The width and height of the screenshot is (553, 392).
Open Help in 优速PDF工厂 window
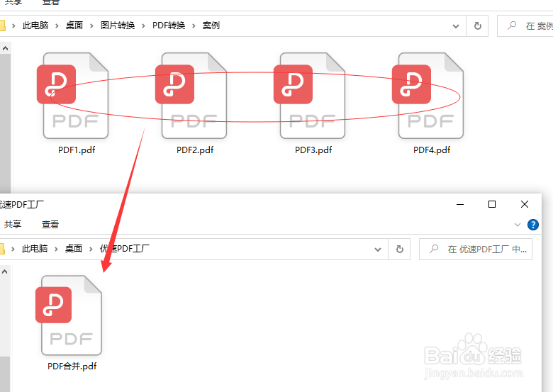coord(533,225)
